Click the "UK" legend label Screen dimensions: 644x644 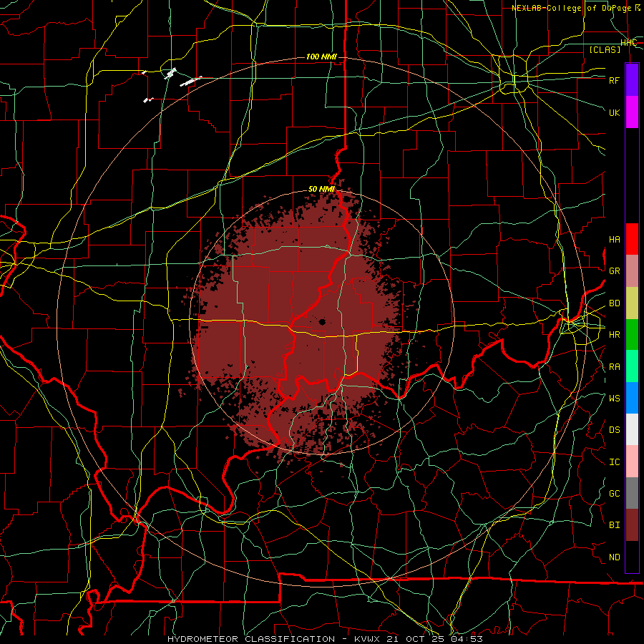pos(614,112)
